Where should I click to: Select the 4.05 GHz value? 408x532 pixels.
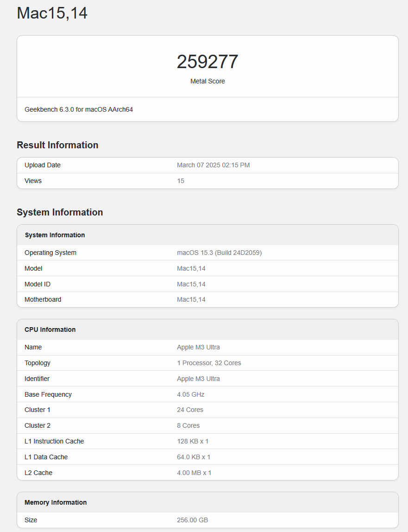tap(191, 394)
